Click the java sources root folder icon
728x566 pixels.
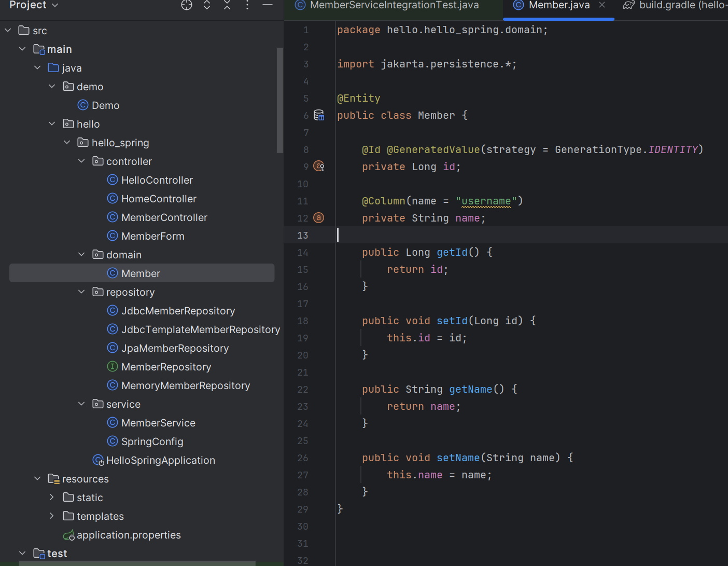53,67
